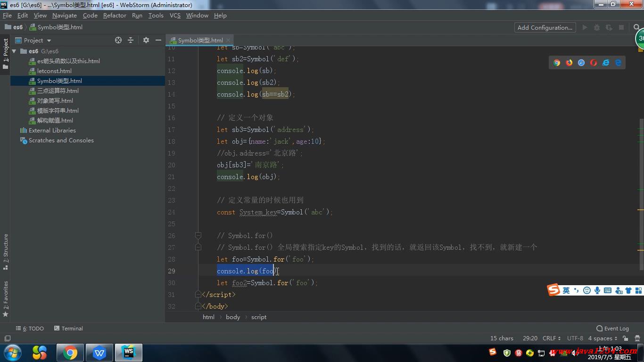Open Chrome from the Windows taskbar
644x362 pixels.
tap(70, 353)
